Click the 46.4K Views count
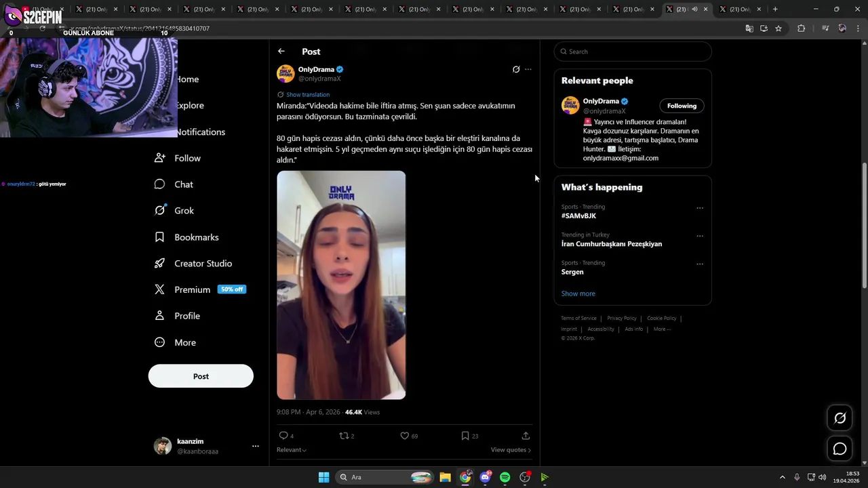The height and width of the screenshot is (488, 868). coord(362,412)
